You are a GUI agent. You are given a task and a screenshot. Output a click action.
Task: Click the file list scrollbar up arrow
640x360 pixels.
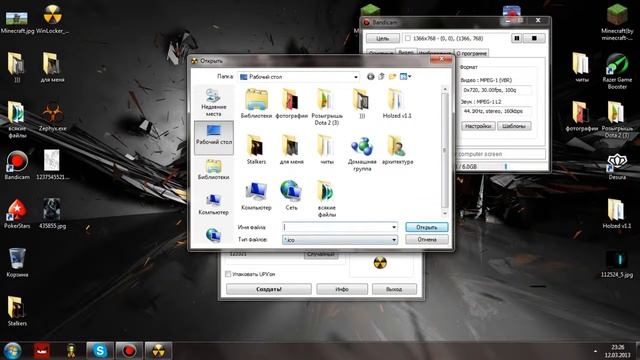click(x=444, y=89)
